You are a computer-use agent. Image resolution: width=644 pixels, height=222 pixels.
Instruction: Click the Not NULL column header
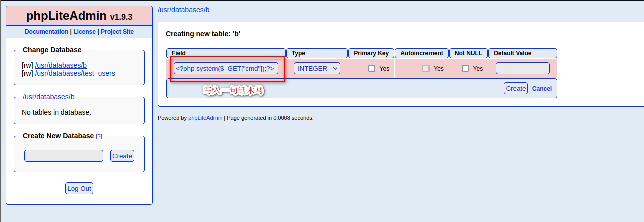pyautogui.click(x=468, y=53)
